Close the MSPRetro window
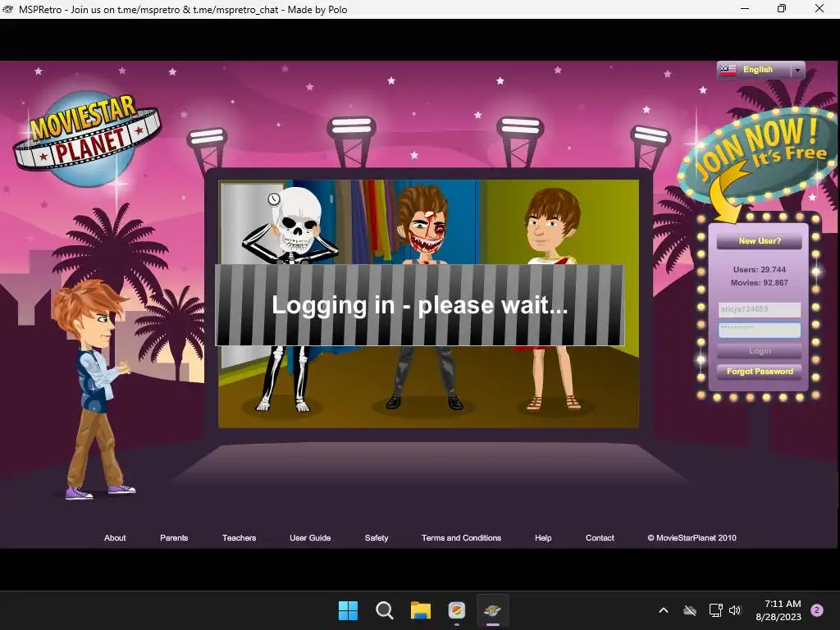Image resolution: width=840 pixels, height=630 pixels. tap(819, 8)
